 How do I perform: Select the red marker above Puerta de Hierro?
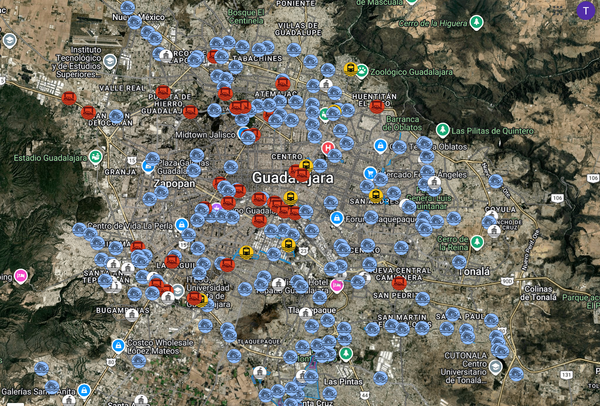(x=163, y=92)
